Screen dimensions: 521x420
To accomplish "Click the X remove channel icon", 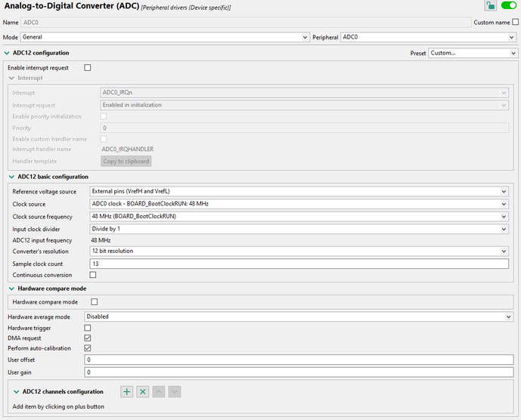I will 143,392.
